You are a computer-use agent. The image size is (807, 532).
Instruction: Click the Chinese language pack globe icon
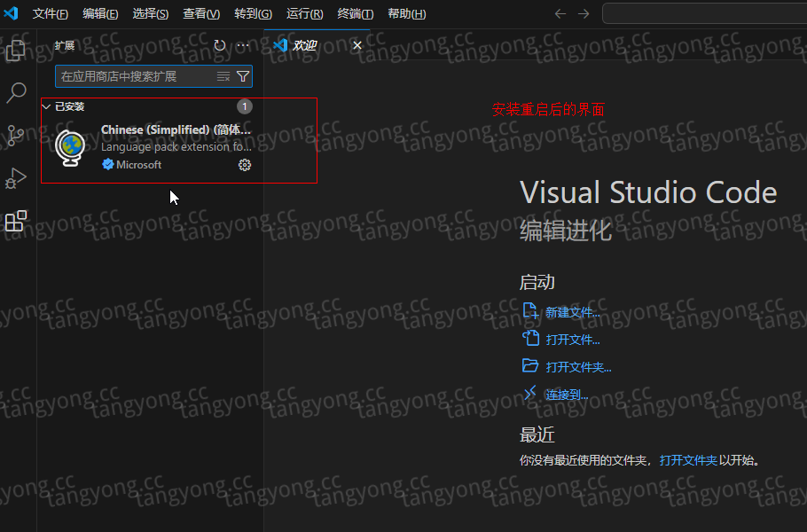coord(71,148)
